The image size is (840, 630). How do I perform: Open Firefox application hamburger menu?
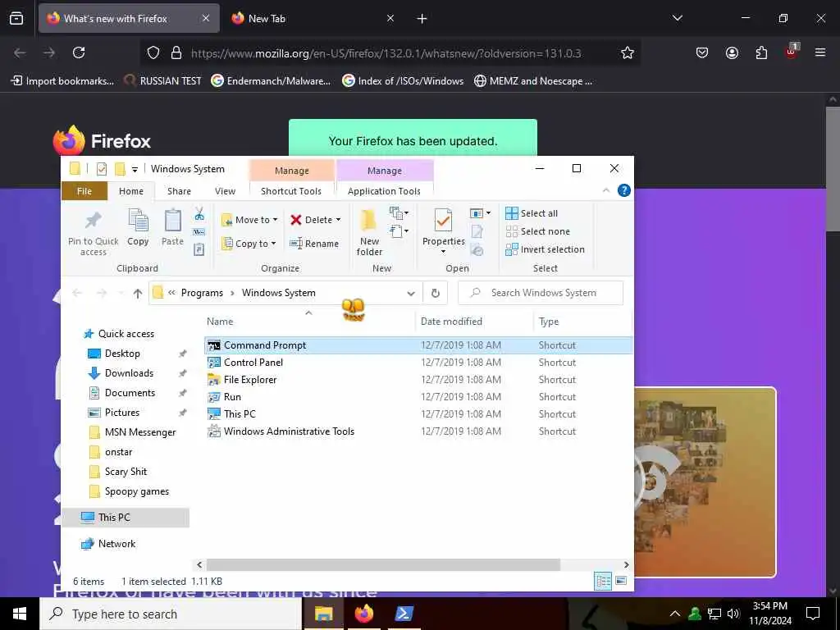[820, 52]
